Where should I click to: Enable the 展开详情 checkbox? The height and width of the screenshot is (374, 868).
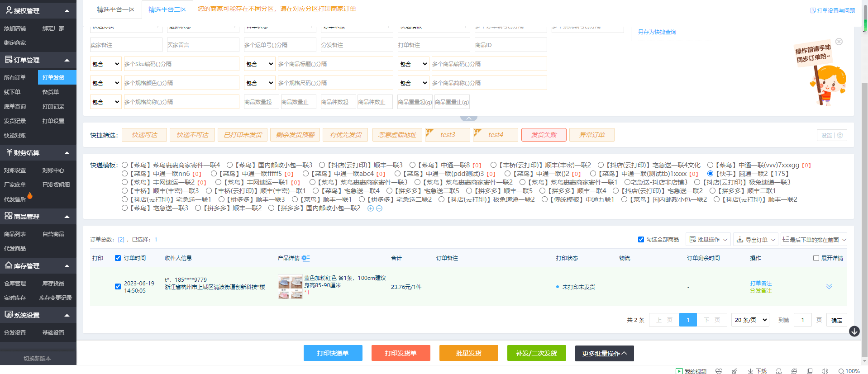(816, 258)
